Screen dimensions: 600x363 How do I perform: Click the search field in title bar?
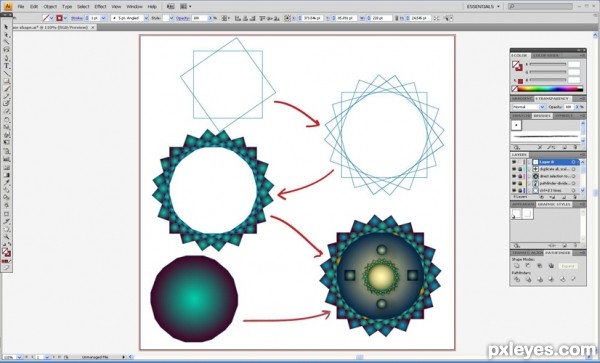click(x=540, y=7)
